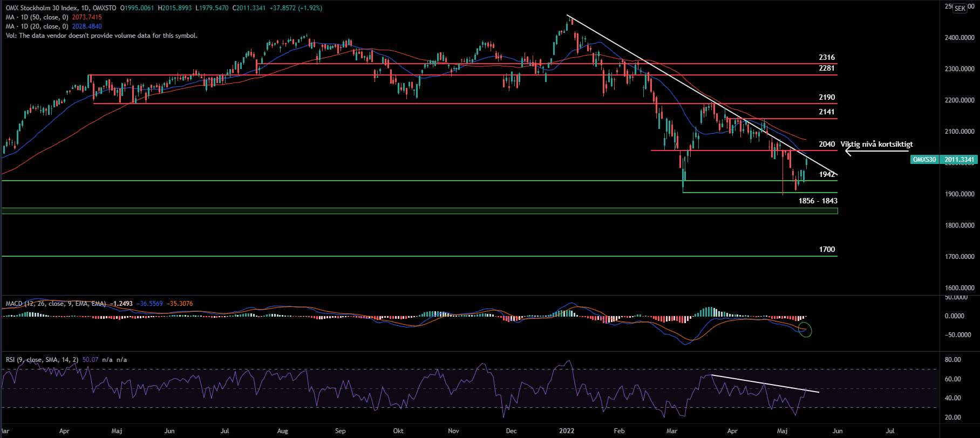Select the 2141 resistance level label
980x438 pixels.
tap(826, 112)
